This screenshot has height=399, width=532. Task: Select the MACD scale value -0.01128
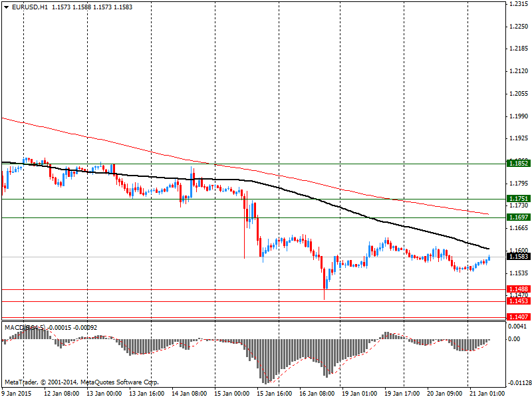pos(519,384)
